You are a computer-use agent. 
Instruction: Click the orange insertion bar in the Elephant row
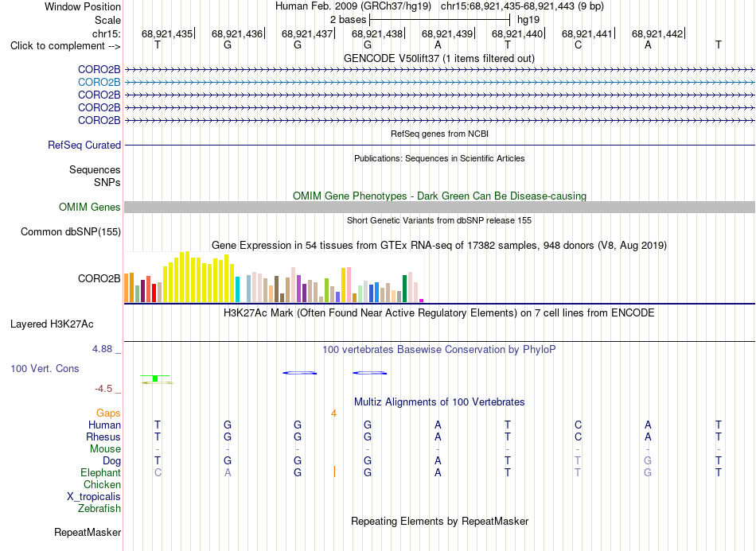pos(334,471)
